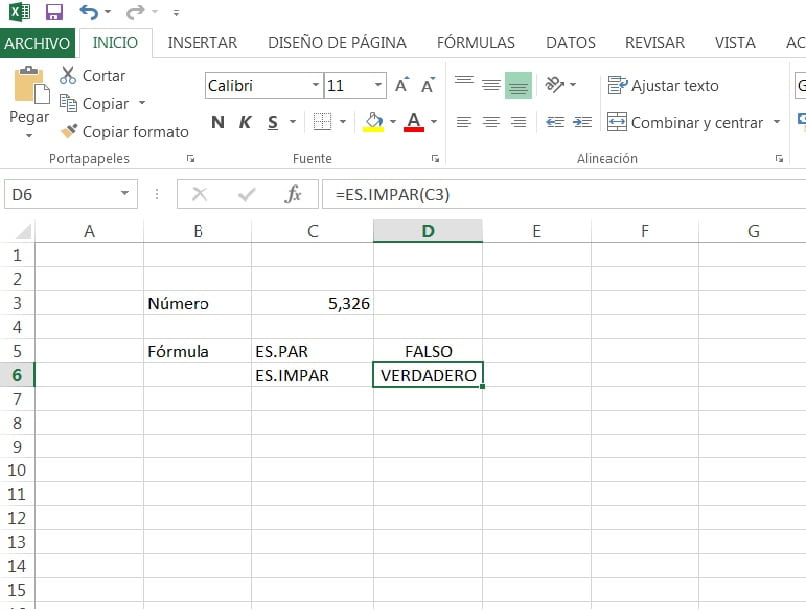
Task: Click the Cortar scissors icon
Action: (x=68, y=76)
